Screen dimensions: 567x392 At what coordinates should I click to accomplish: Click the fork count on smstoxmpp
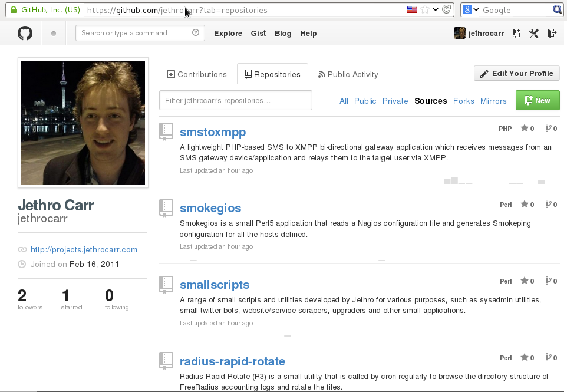[551, 128]
